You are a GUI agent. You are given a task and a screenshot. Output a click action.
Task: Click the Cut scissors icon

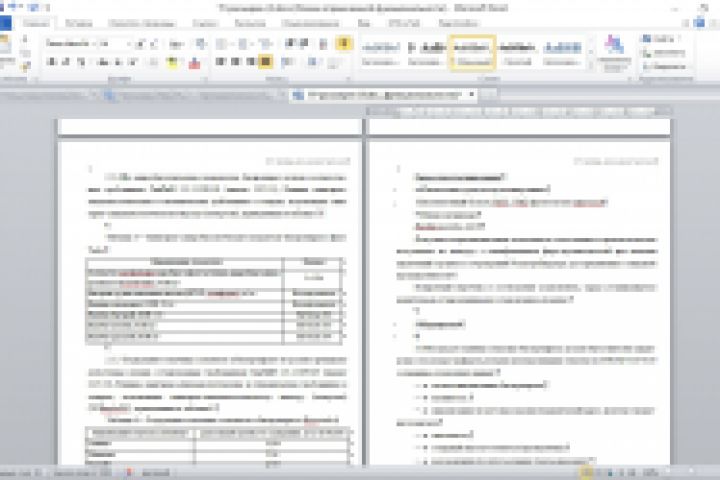25,39
